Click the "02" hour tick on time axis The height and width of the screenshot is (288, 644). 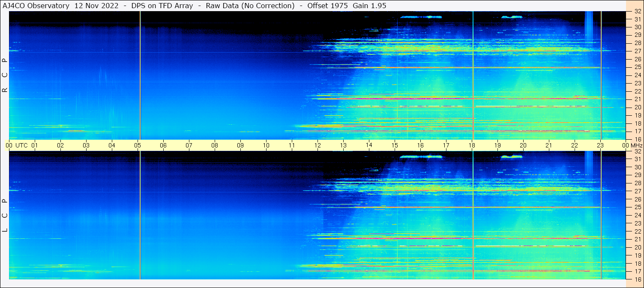point(60,145)
